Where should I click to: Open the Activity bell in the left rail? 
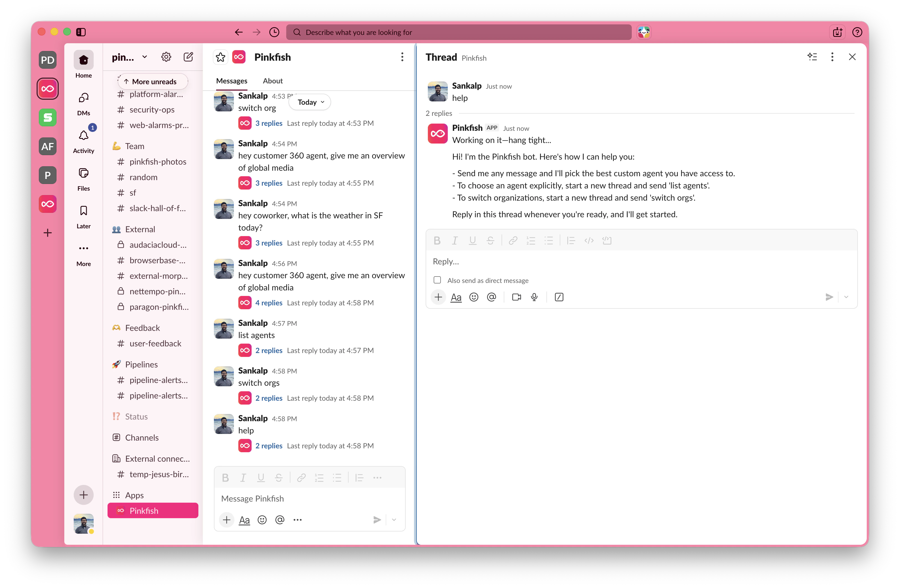click(x=84, y=136)
